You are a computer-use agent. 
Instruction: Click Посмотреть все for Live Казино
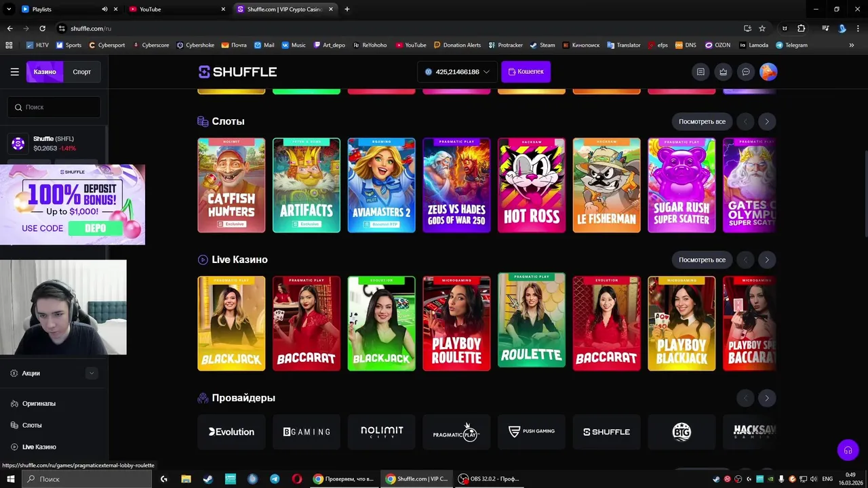click(x=702, y=260)
